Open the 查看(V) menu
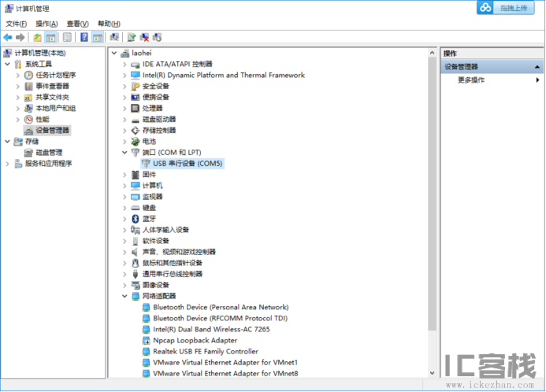This screenshot has height=392, width=546. click(x=78, y=24)
